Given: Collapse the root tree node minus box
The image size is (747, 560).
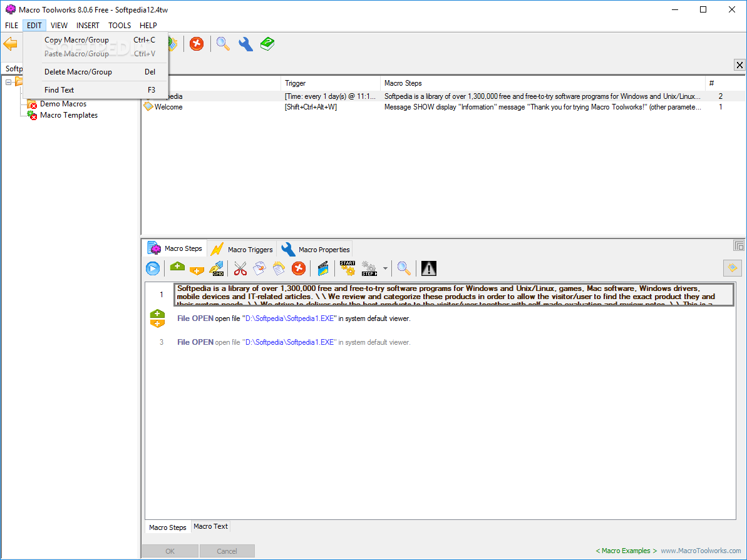Looking at the screenshot, I should pos(9,82).
